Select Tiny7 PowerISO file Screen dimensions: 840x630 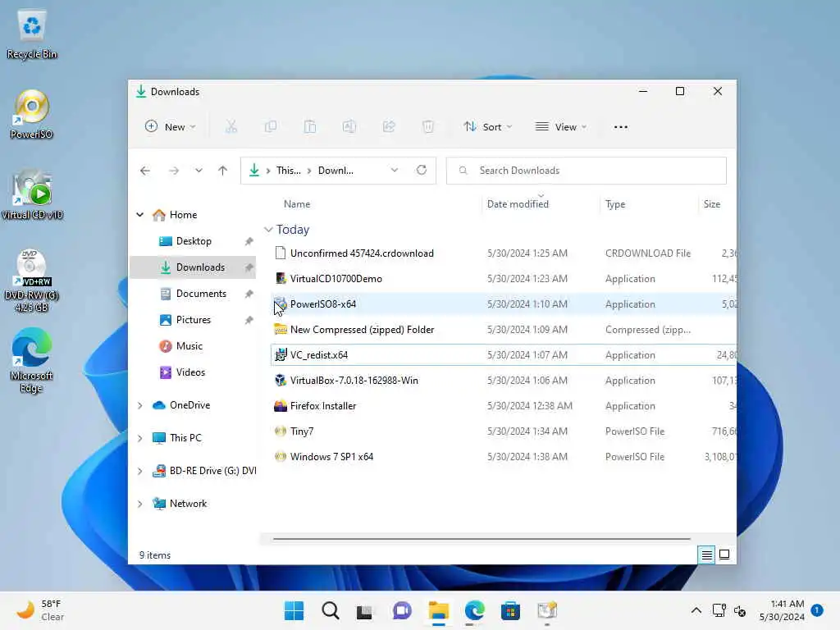(503, 431)
